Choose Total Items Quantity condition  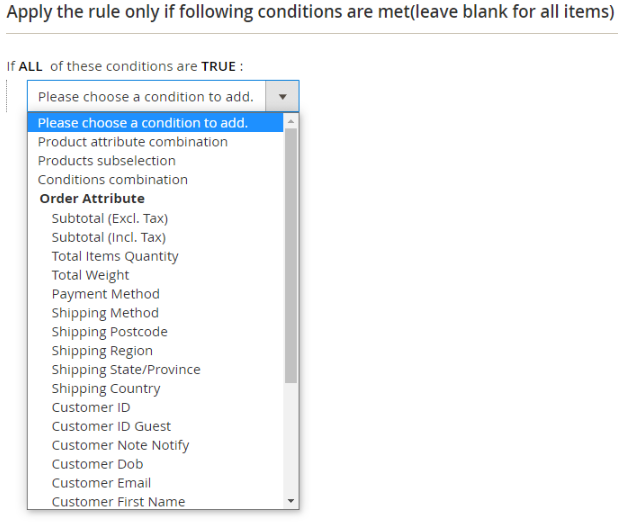(115, 256)
